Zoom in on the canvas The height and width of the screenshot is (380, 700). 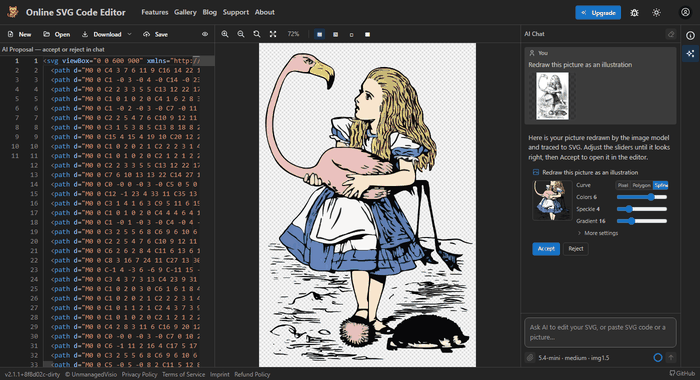point(225,34)
